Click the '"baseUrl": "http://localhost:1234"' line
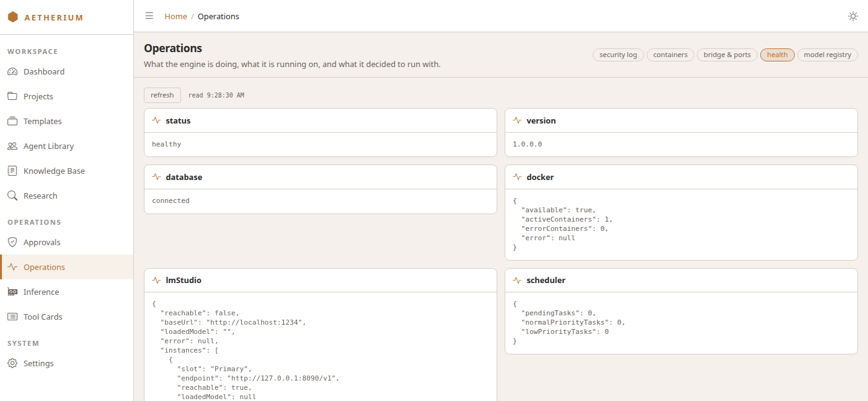The image size is (868, 401). (233, 322)
